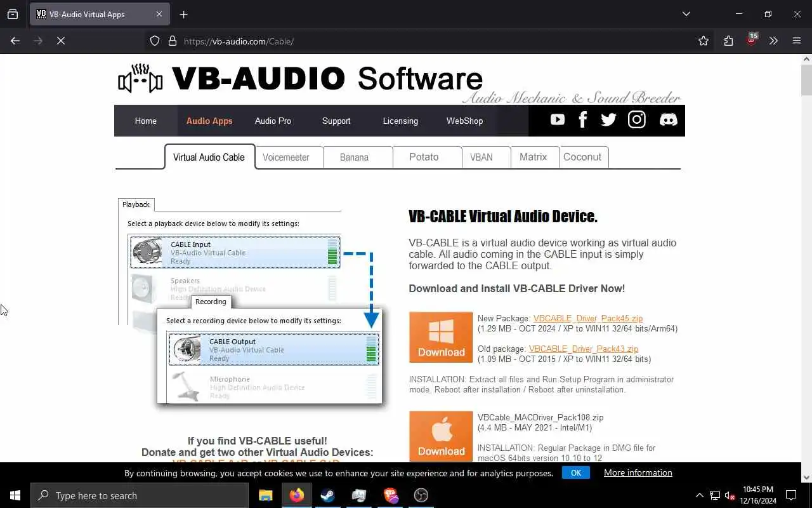Show hidden system tray icons
Viewport: 812px width, 508px height.
[699, 495]
